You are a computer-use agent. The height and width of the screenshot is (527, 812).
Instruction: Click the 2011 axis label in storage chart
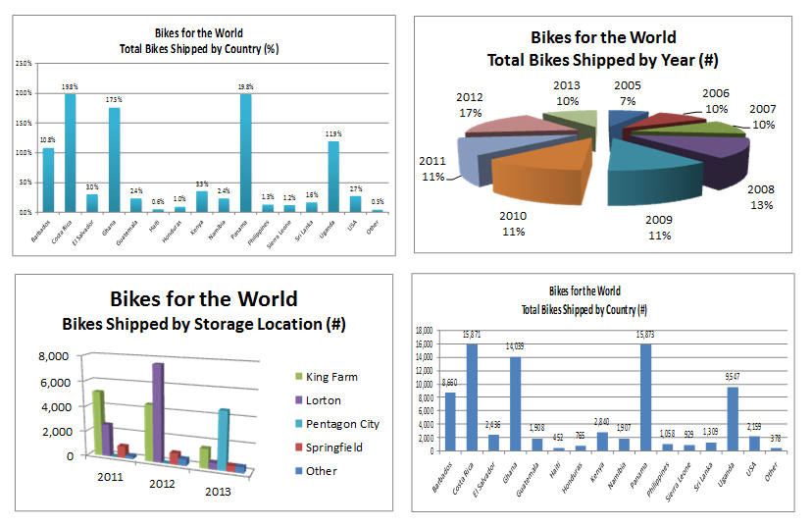110,477
